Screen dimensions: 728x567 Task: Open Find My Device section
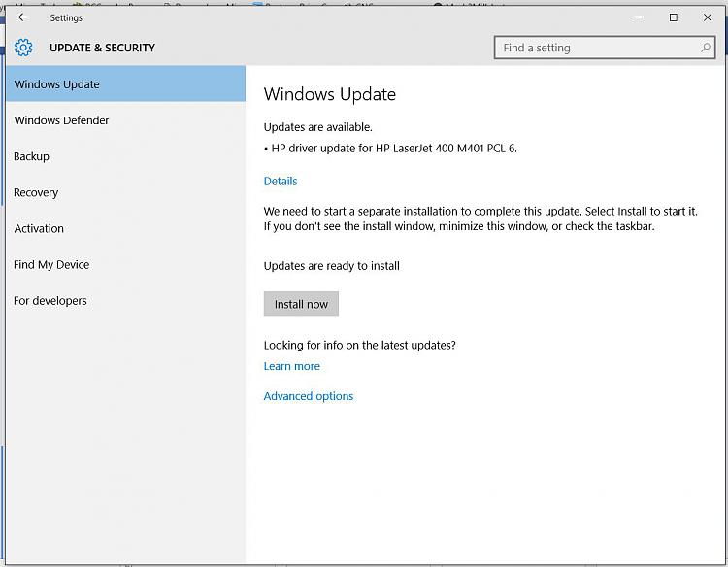126,264
